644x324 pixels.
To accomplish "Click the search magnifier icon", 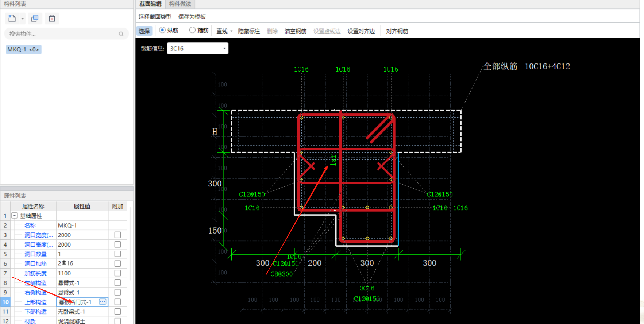I will coord(121,34).
